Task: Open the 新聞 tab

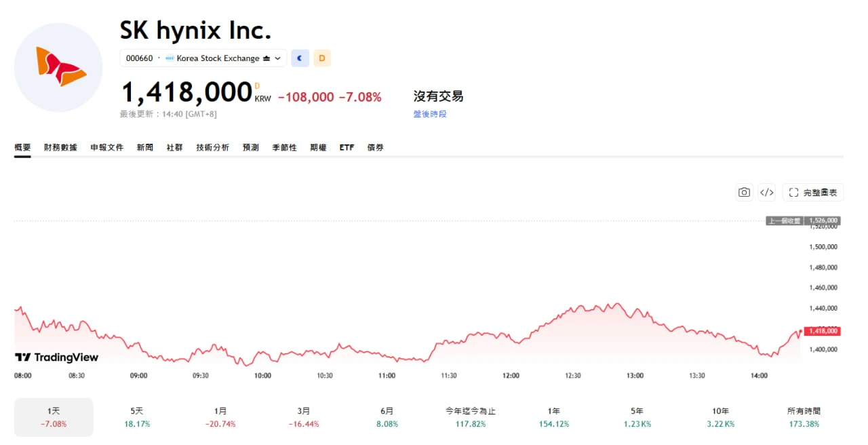Action: [x=145, y=147]
